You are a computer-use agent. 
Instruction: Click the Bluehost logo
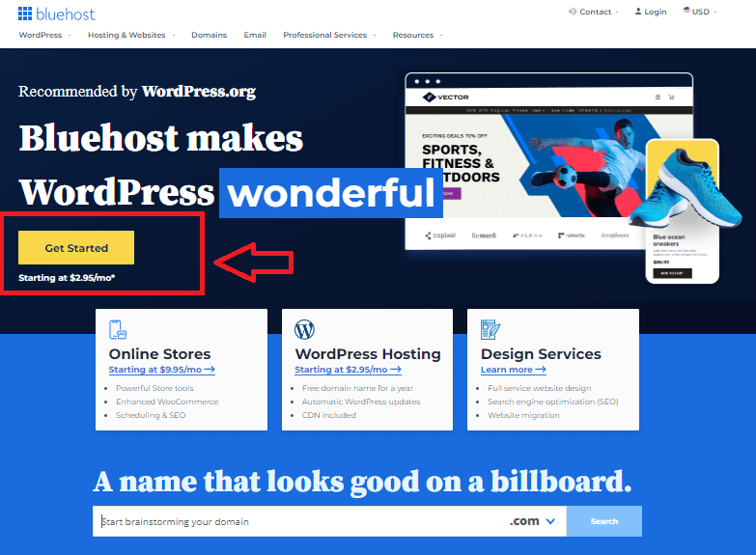[x=56, y=14]
